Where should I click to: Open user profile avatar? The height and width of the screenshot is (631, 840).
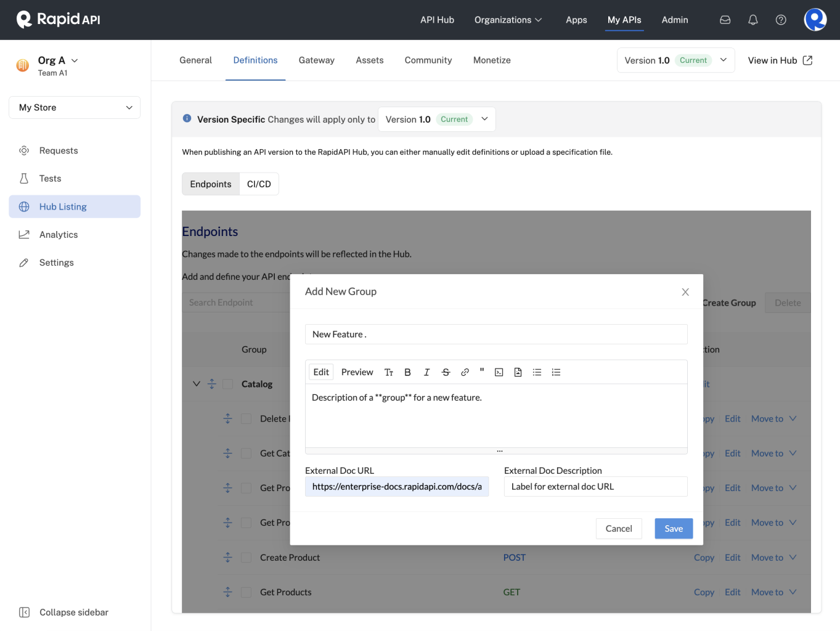815,20
